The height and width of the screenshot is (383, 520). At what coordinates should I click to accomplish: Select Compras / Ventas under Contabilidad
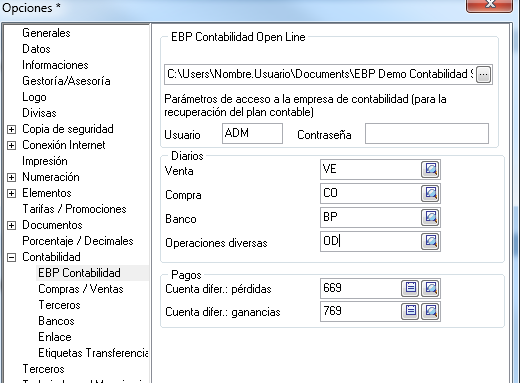(x=81, y=289)
